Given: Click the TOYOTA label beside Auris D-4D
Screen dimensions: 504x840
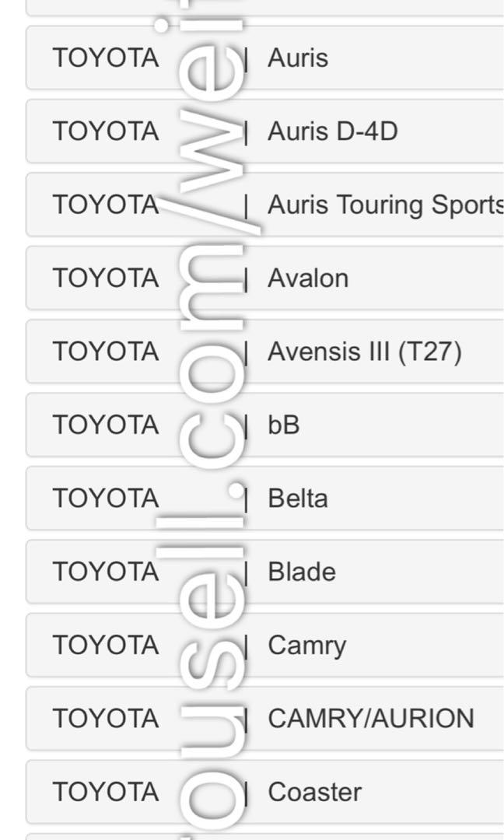Looking at the screenshot, I should [x=105, y=131].
